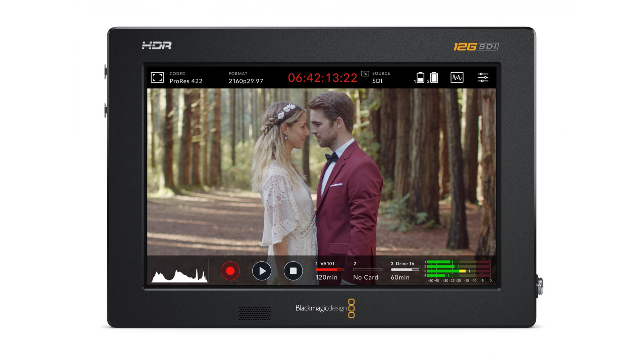Tap the monitor overlay frame guides icon
Viewport: 644px width, 362px height.
pyautogui.click(x=157, y=77)
